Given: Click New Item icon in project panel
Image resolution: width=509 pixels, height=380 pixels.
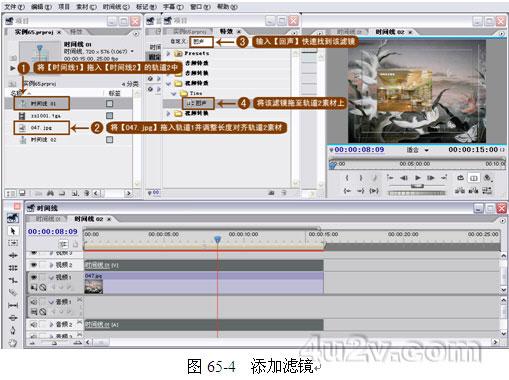Looking at the screenshot, I should [75, 193].
